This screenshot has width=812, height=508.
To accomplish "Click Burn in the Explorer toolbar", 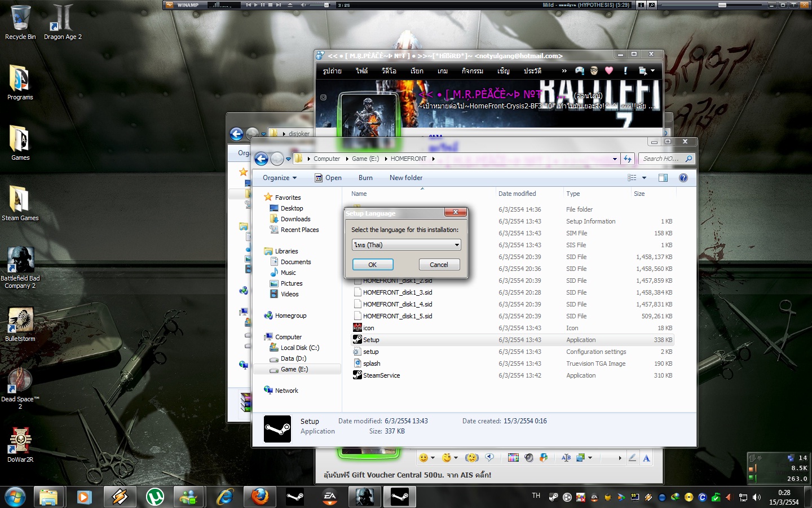I will (365, 178).
